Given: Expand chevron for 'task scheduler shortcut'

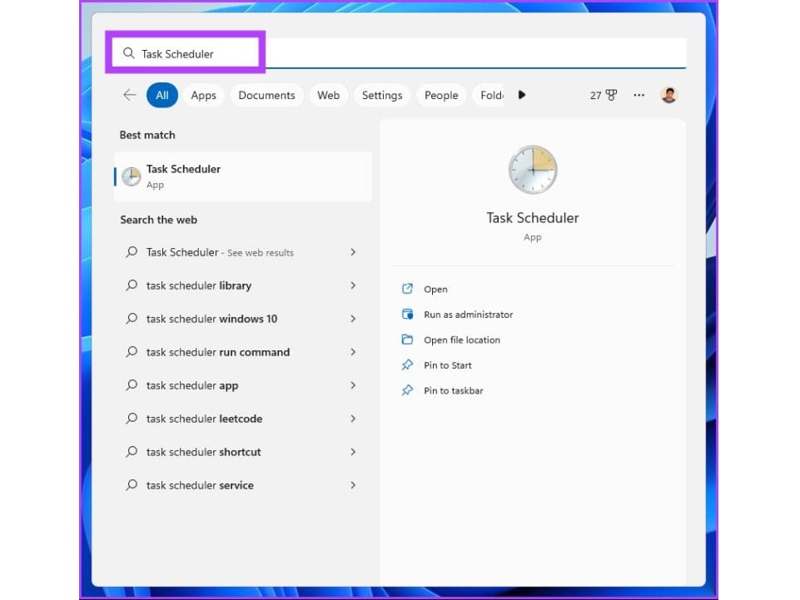Looking at the screenshot, I should 353,452.
